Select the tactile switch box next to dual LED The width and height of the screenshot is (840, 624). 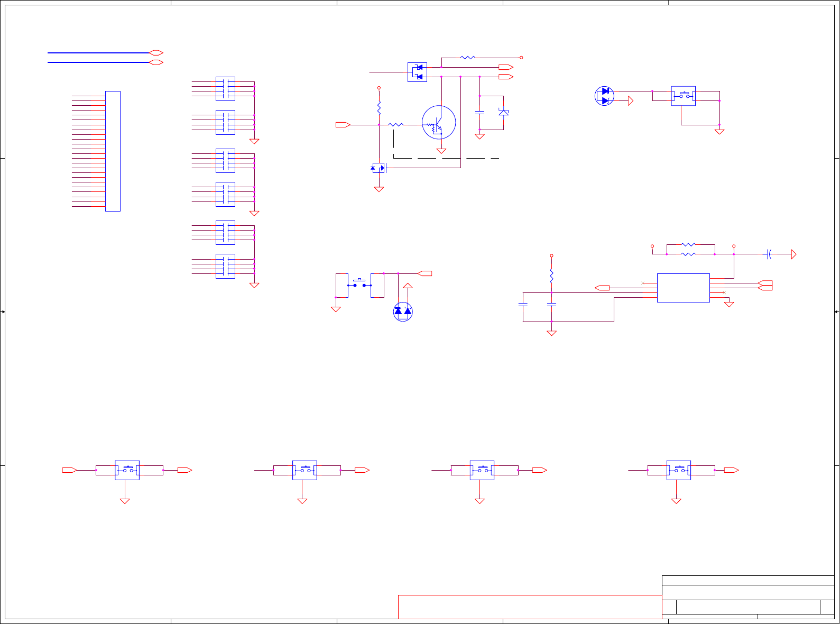(684, 96)
